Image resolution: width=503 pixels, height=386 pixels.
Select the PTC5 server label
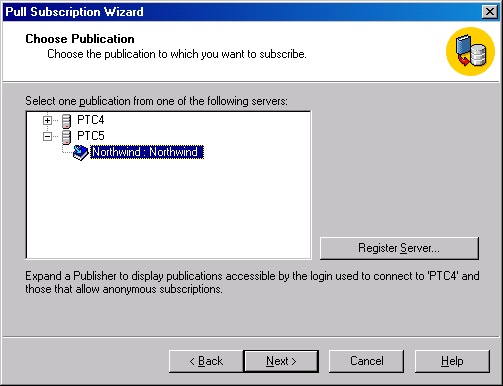91,136
